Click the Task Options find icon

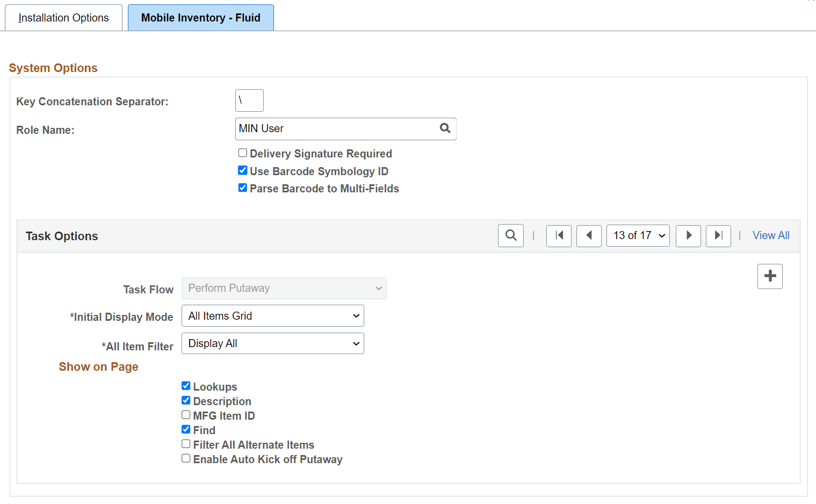[510, 235]
